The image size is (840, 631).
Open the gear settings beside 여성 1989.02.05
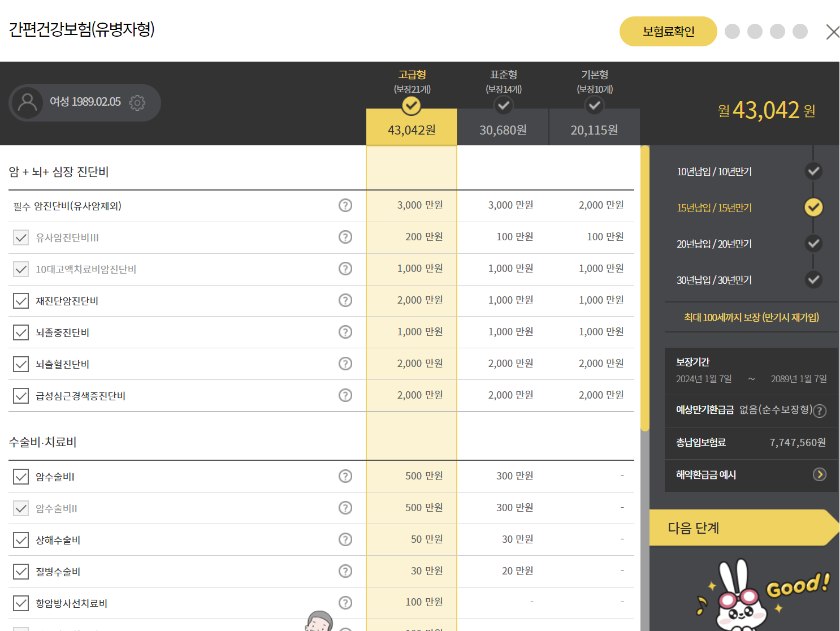(x=137, y=102)
